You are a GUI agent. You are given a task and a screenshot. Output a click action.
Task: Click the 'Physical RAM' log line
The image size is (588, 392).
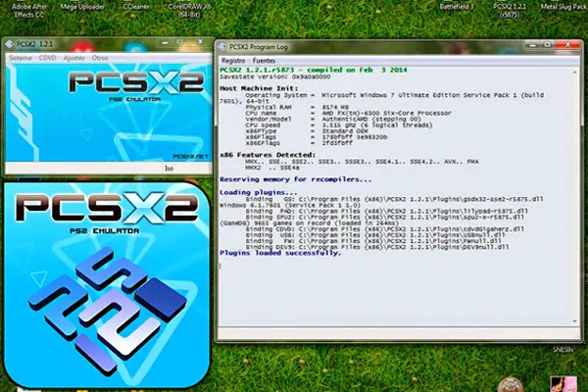click(297, 107)
